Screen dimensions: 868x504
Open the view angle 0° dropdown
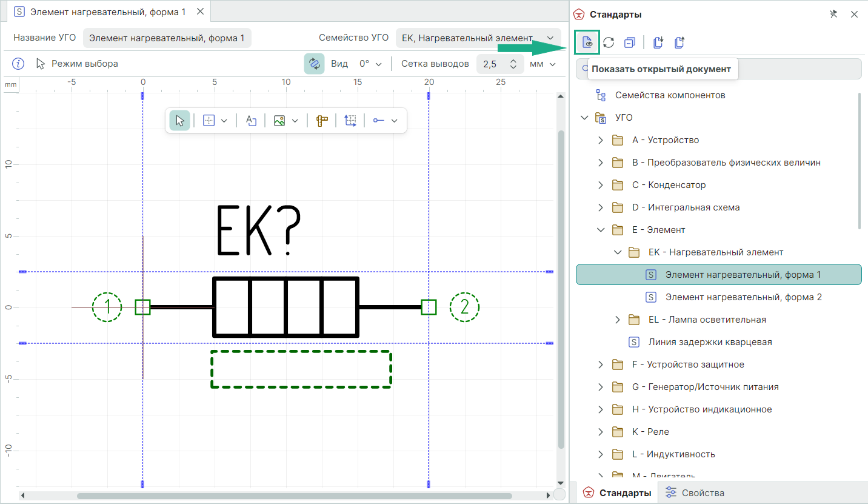tap(371, 64)
